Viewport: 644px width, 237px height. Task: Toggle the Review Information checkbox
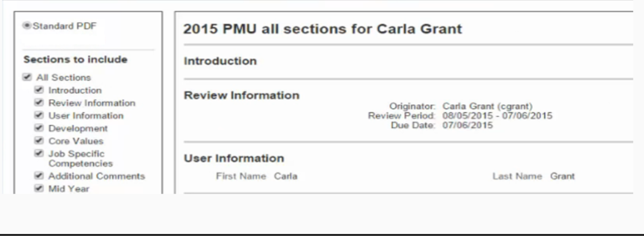point(39,103)
